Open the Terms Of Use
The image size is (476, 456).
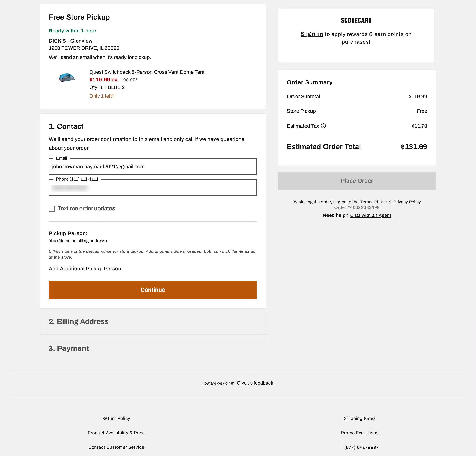tap(373, 202)
